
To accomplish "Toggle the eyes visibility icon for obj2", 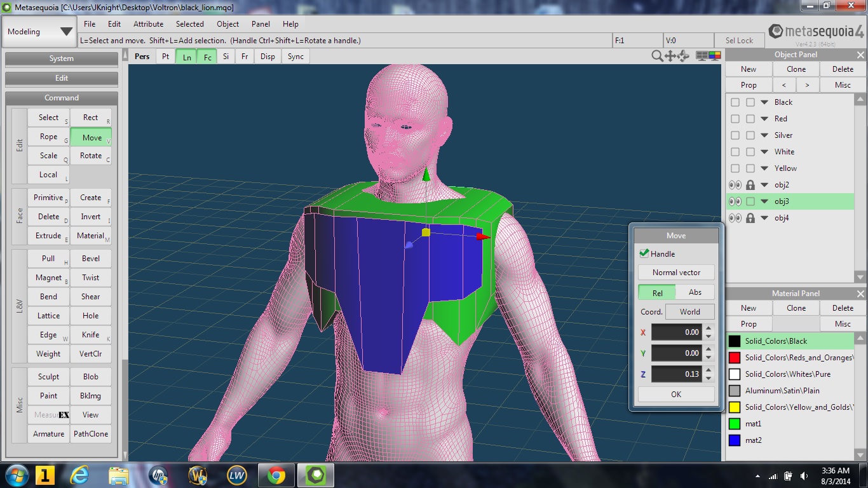I will 735,185.
